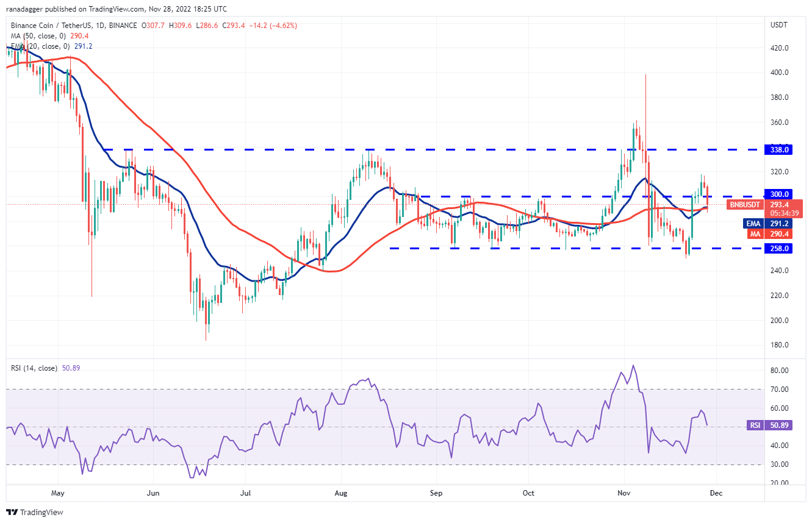Viewport: 812px width, 523px height.
Task: Click the −14.2 (−4.62%) change value
Action: [x=273, y=26]
